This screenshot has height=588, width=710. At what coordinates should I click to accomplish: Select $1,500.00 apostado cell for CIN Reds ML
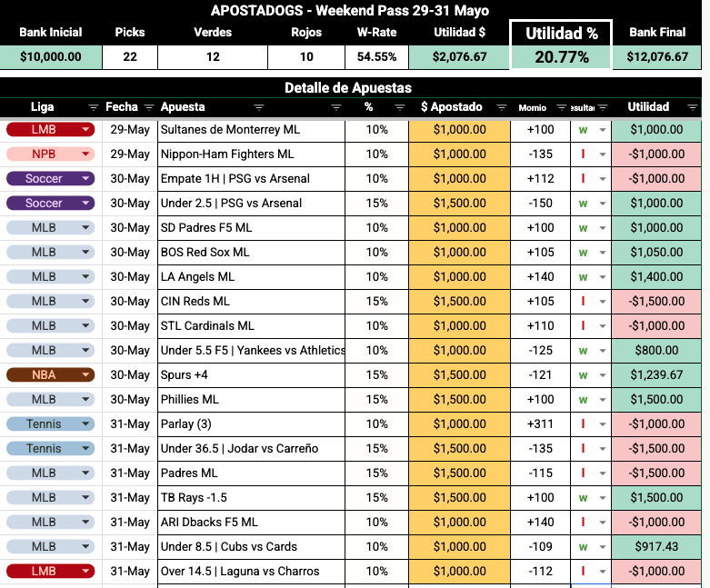[x=460, y=301]
